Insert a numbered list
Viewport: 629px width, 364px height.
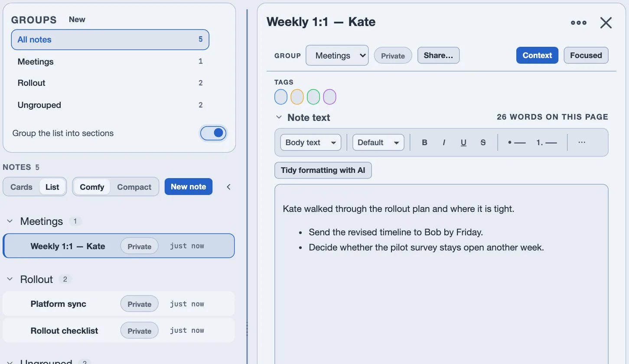click(546, 143)
